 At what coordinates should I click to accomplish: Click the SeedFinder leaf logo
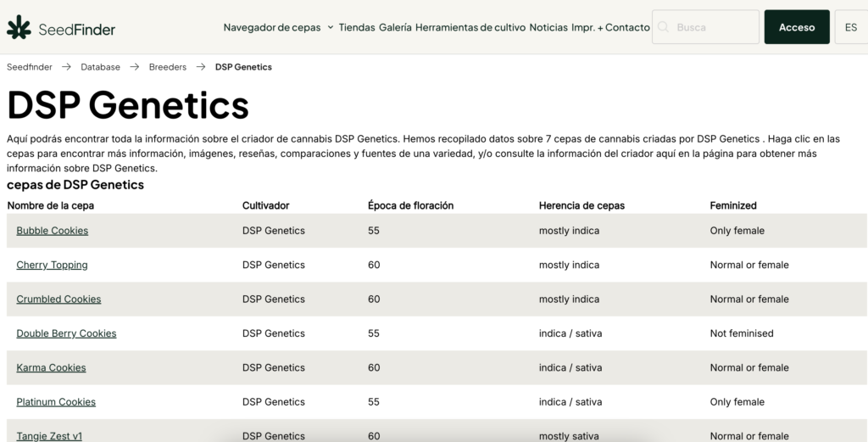[19, 27]
